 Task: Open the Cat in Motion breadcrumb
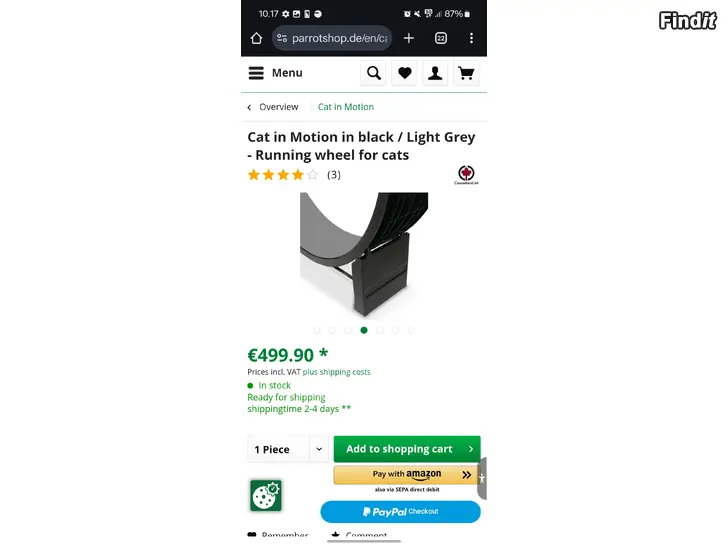[x=346, y=107]
